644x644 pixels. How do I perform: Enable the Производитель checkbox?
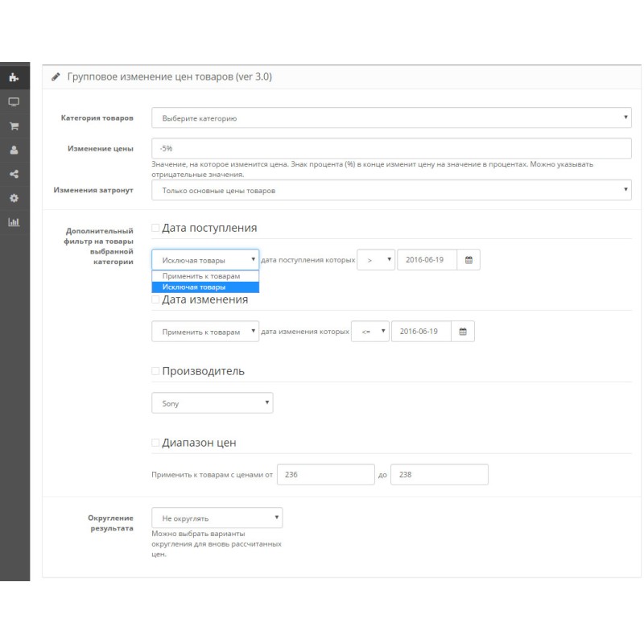pyautogui.click(x=156, y=371)
